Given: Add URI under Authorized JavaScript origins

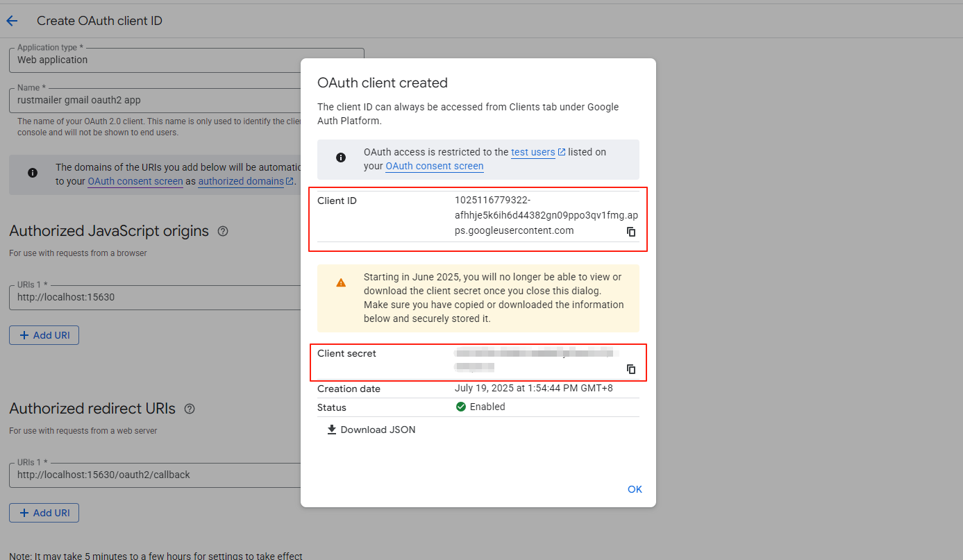Looking at the screenshot, I should pos(44,335).
